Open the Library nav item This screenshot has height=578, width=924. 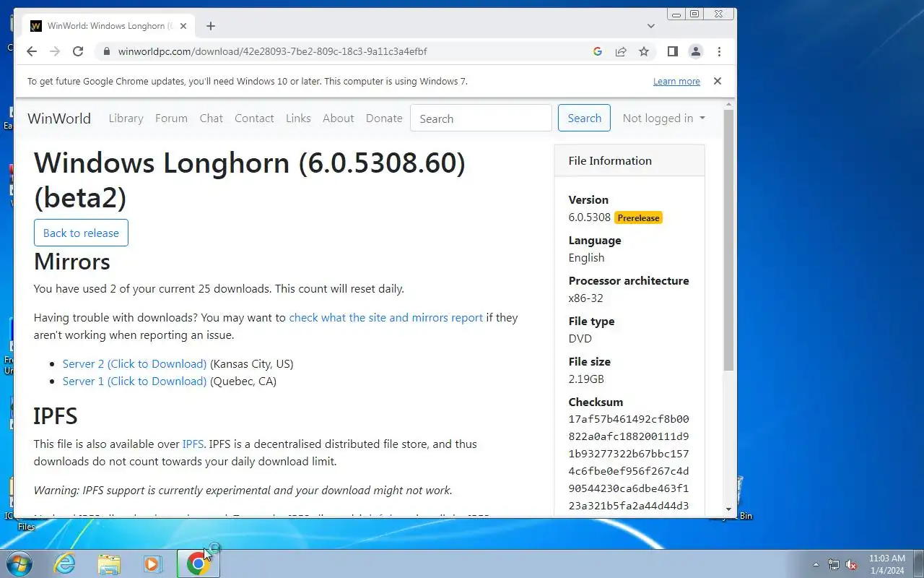[126, 118]
